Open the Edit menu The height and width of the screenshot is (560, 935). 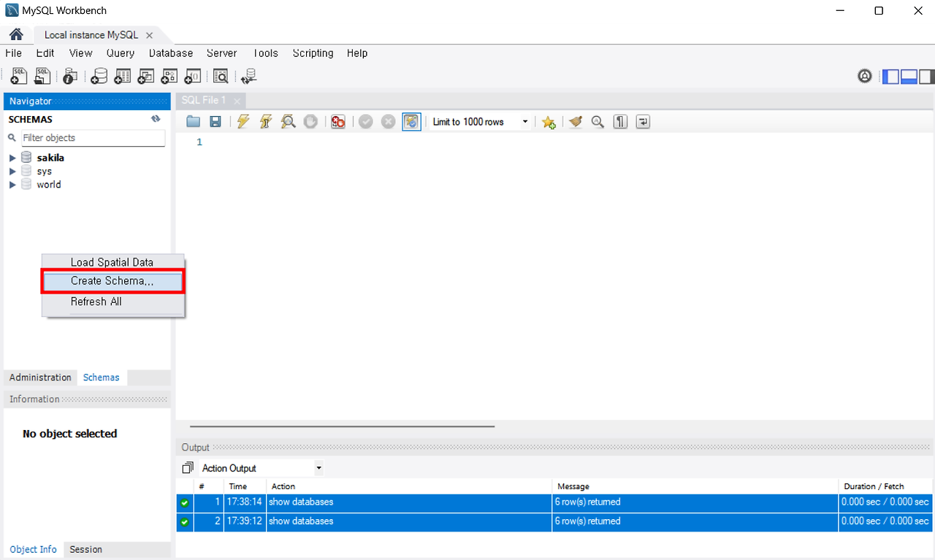click(x=45, y=53)
